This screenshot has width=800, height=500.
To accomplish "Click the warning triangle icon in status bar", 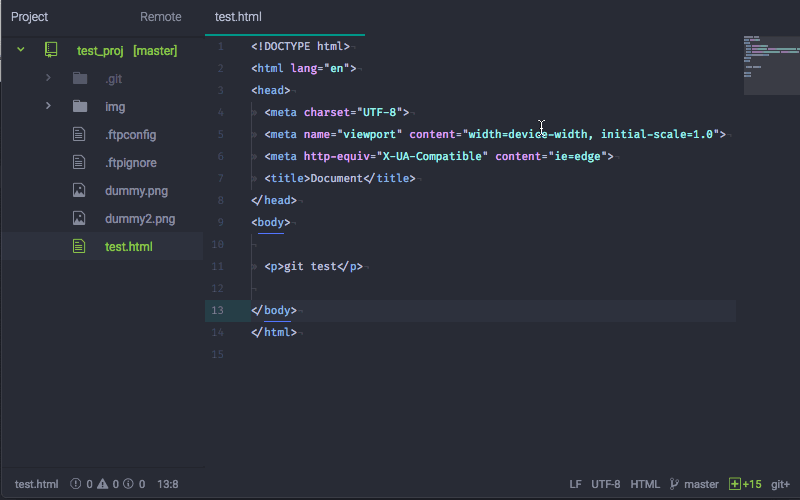I will point(102,484).
